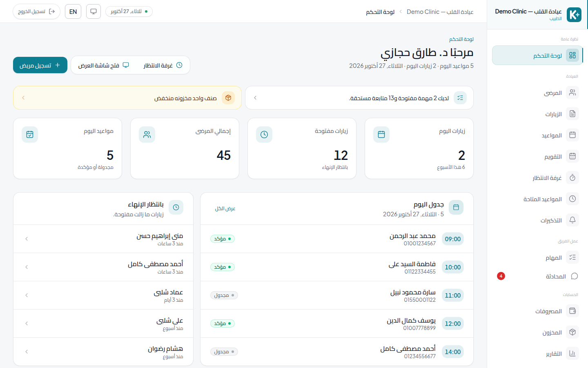Click phone number 01234556677
This screenshot has width=588, height=368.
pyautogui.click(x=420, y=357)
